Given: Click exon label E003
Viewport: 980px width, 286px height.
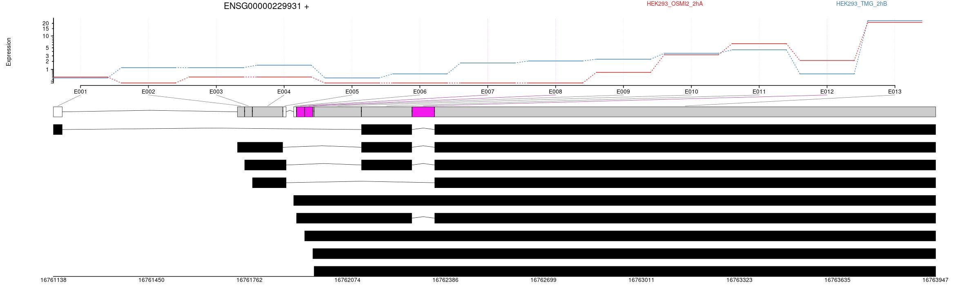Looking at the screenshot, I should pos(216,92).
